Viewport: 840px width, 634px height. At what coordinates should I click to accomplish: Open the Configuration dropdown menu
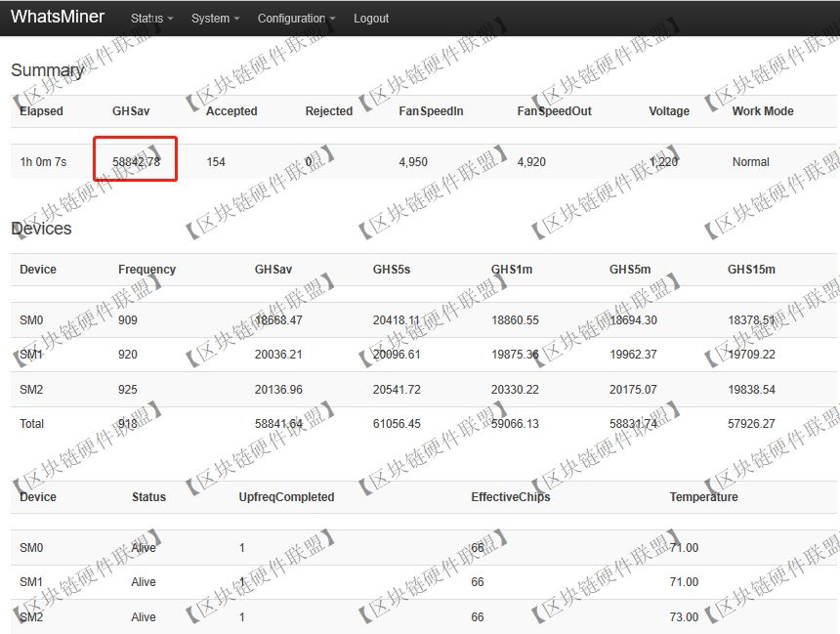coord(296,19)
